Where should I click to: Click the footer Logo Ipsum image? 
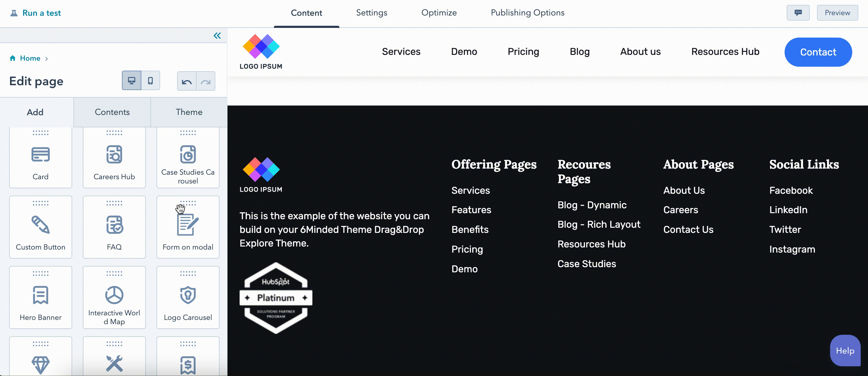tap(261, 175)
